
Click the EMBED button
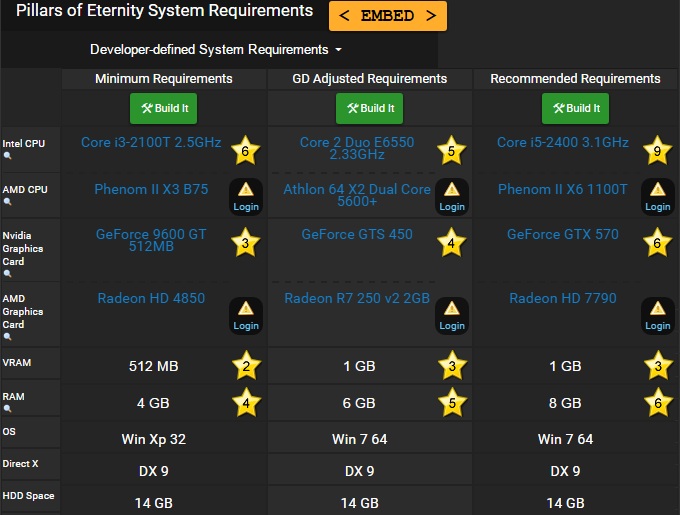(387, 16)
